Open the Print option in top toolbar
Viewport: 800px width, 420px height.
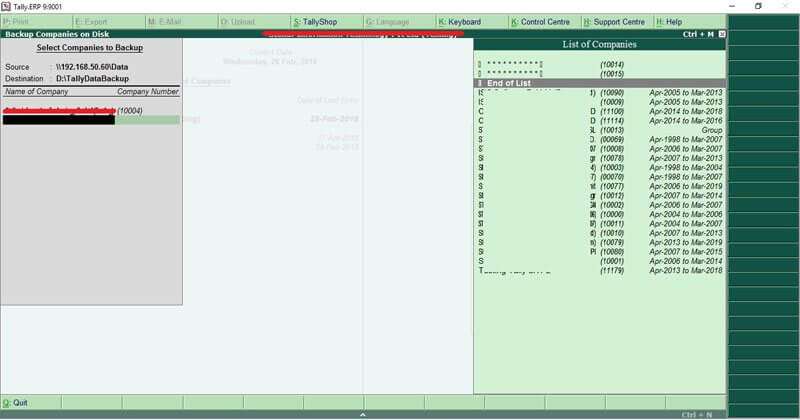coord(37,22)
